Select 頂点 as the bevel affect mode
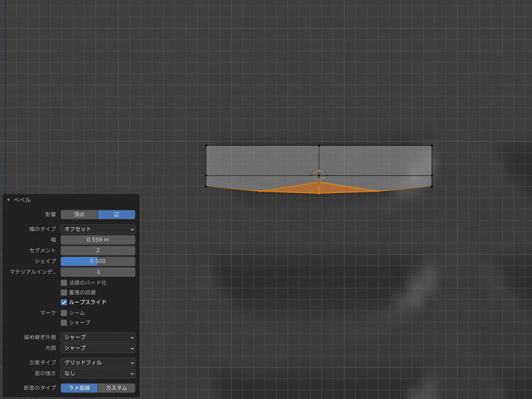Image resolution: width=532 pixels, height=399 pixels. (79, 214)
